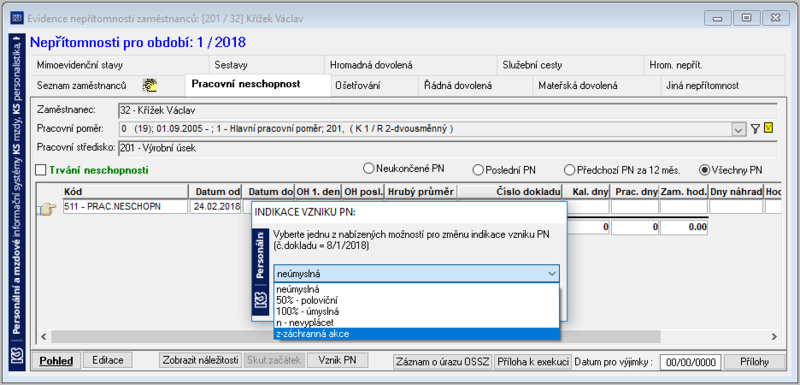Click the Pracovní středisko field
The image size is (800, 385).
pos(447,148)
